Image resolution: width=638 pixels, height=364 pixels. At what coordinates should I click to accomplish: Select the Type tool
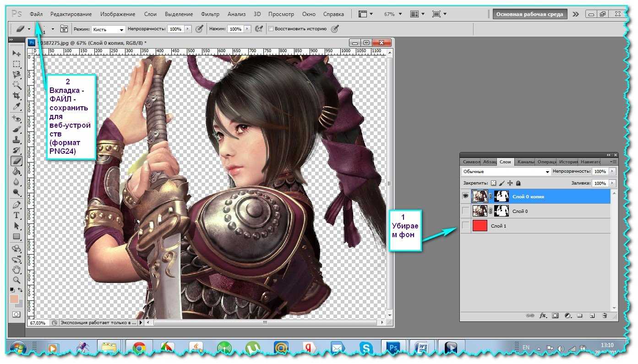pyautogui.click(x=16, y=215)
